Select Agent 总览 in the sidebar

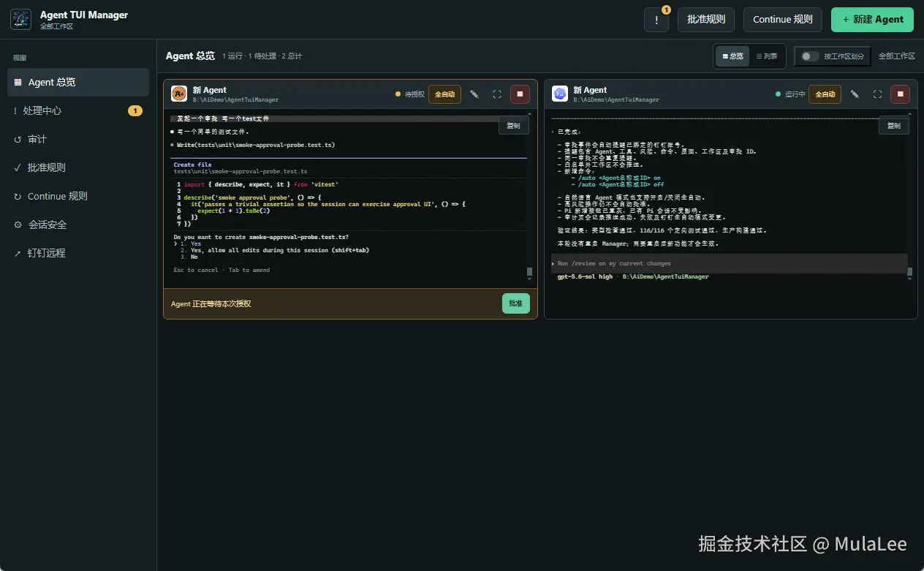point(78,83)
